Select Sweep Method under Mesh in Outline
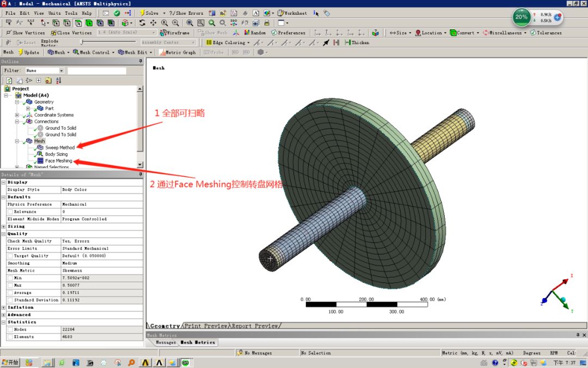Viewport: 588px width, 368px height. click(x=60, y=147)
